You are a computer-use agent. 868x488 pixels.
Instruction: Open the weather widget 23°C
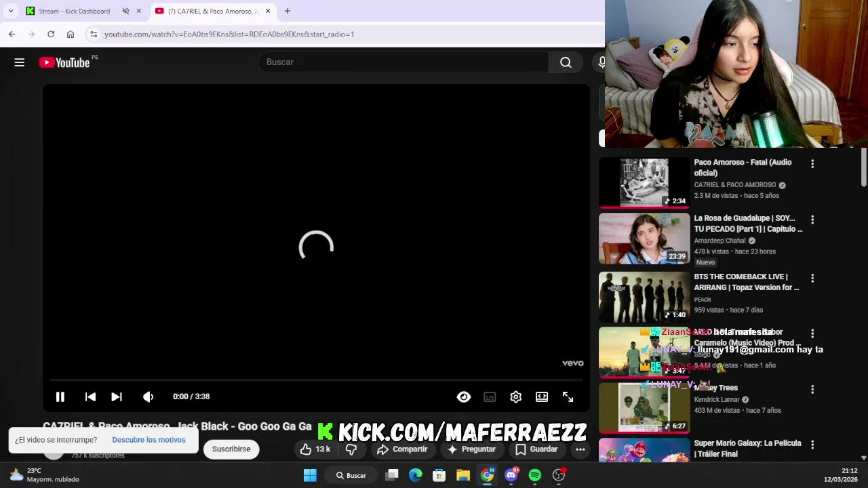point(44,475)
